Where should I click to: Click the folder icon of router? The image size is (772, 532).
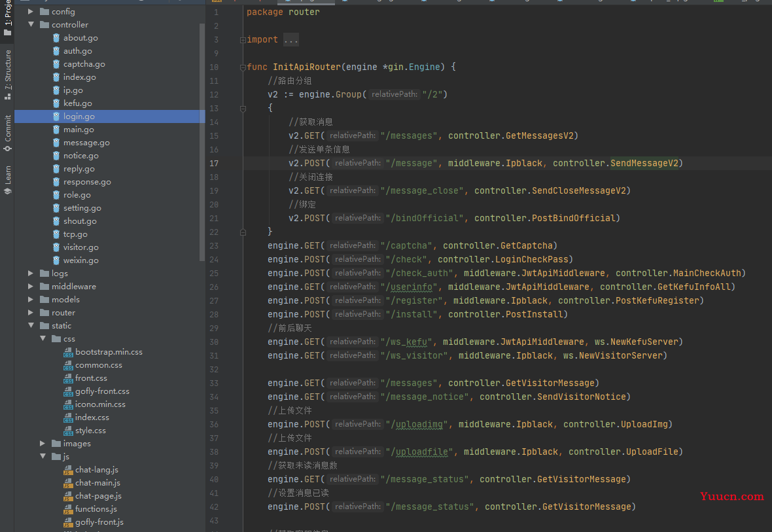pyautogui.click(x=44, y=312)
